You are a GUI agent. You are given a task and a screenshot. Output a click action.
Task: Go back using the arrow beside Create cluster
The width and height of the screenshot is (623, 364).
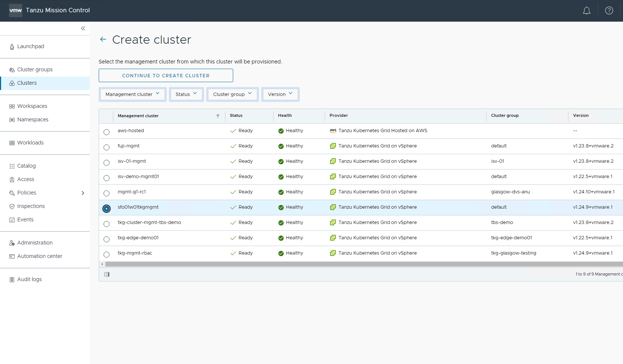pos(103,39)
